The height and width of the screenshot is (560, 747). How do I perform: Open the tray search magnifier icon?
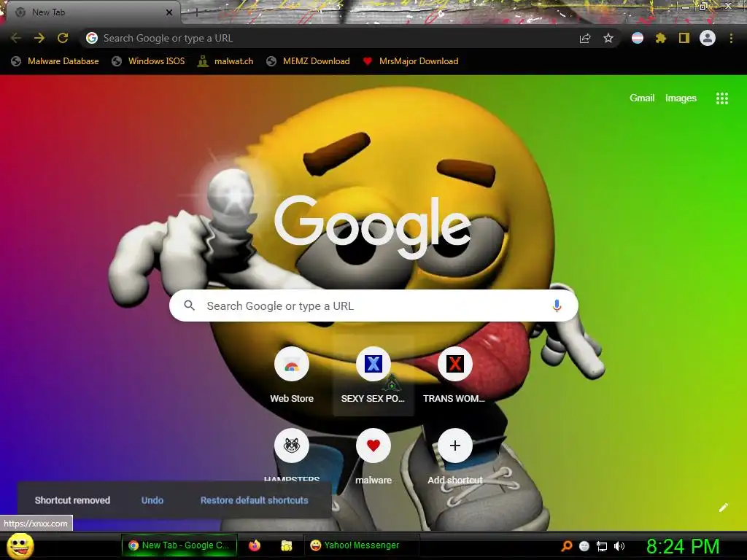pos(566,546)
